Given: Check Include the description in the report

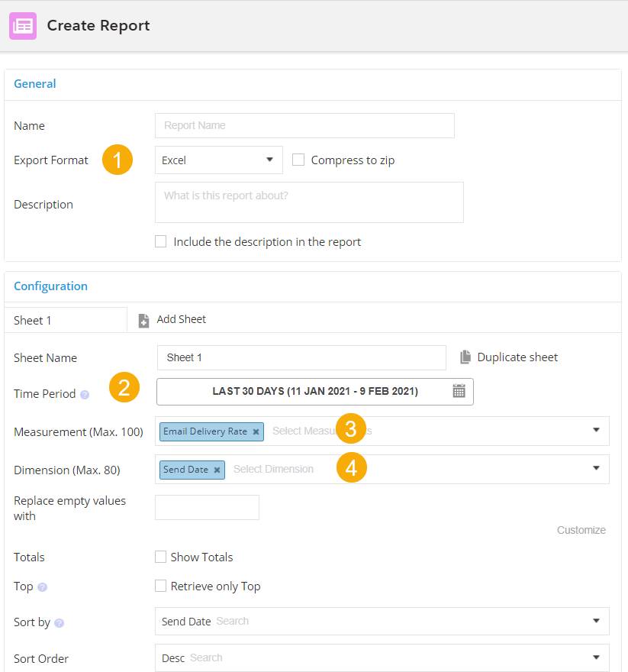Looking at the screenshot, I should pos(161,241).
